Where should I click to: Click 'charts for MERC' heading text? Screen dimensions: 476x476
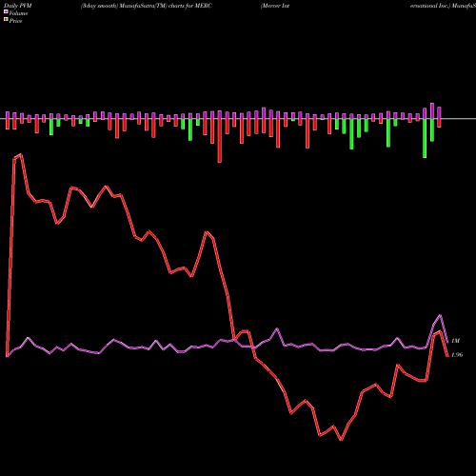click(190, 6)
